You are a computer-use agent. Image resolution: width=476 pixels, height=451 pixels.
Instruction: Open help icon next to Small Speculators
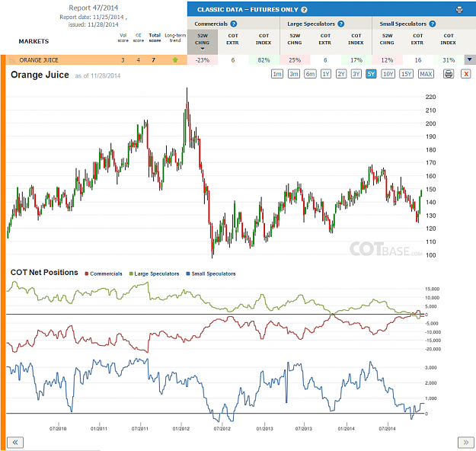(433, 24)
